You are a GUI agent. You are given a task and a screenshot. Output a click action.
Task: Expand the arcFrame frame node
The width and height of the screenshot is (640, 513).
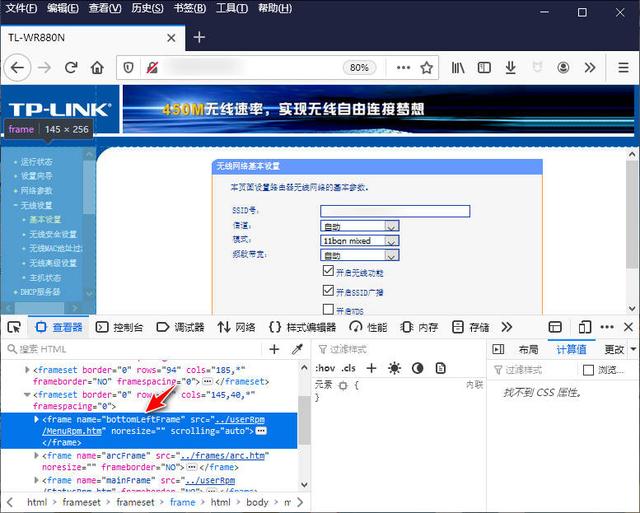(36, 455)
